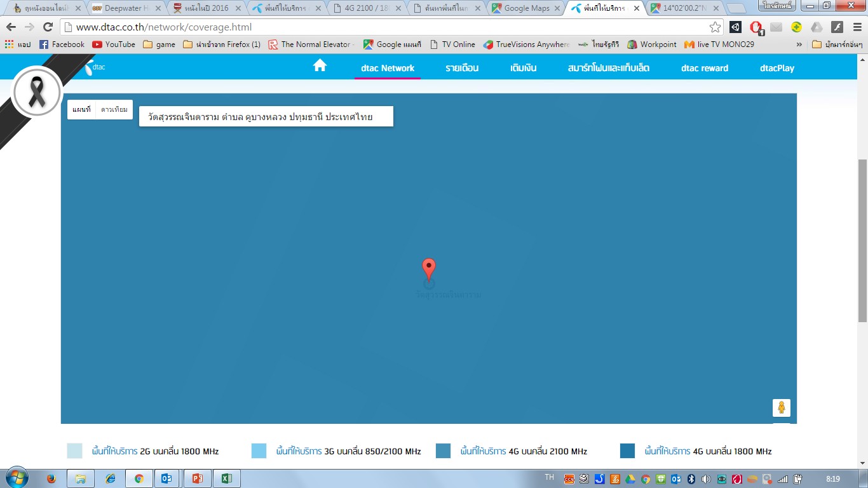Click the Opera-style red extension icon

coord(756,28)
